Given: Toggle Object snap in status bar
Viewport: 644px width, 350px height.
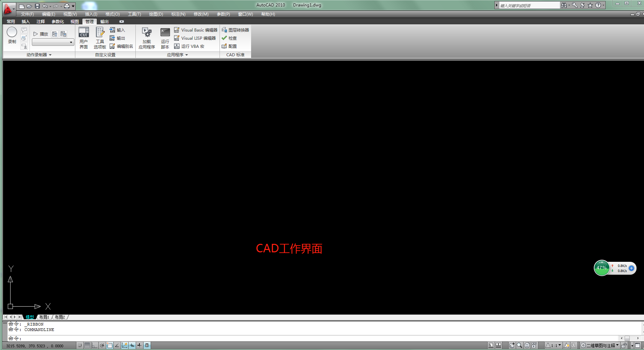Looking at the screenshot, I should (110, 345).
